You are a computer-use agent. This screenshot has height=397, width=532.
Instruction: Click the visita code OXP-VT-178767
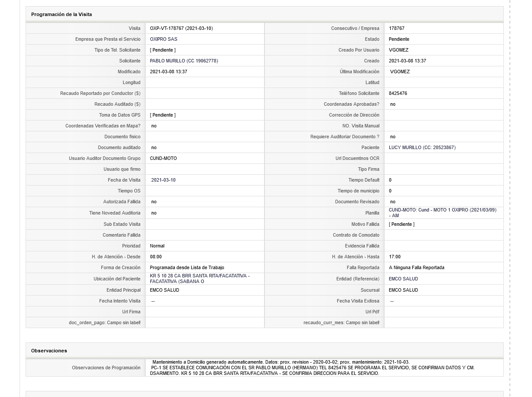pyautogui.click(x=181, y=28)
